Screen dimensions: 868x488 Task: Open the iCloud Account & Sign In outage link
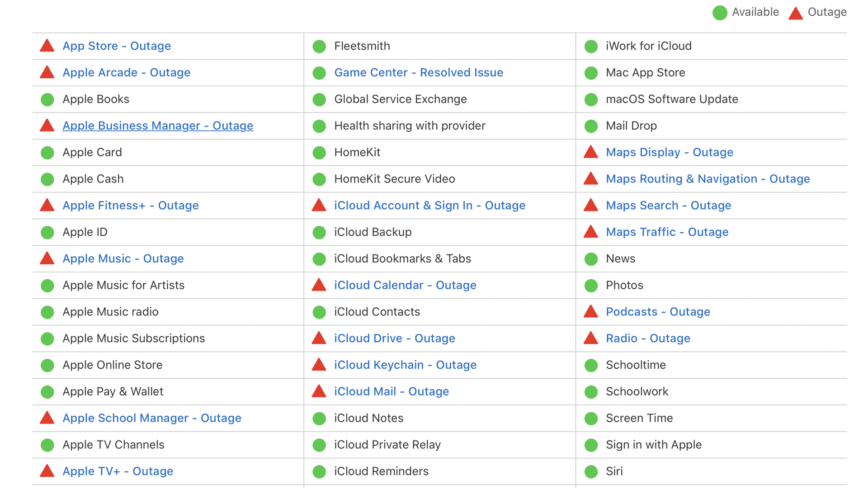(429, 205)
